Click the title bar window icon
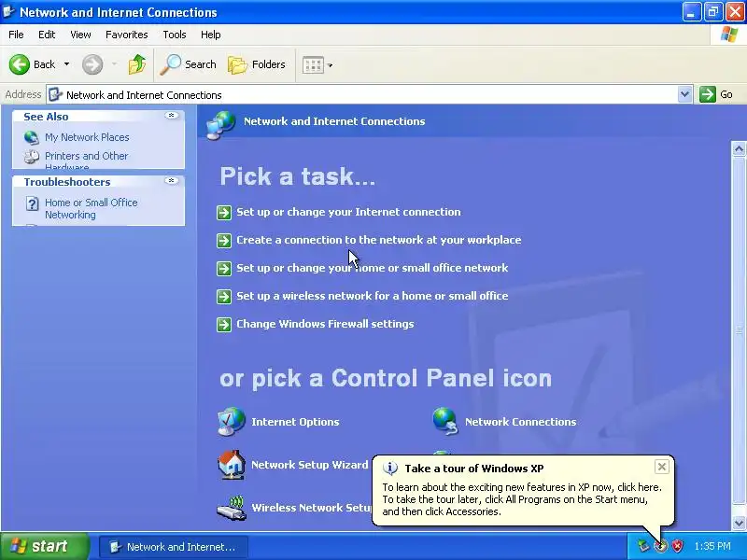This screenshot has height=560, width=747. click(8, 12)
